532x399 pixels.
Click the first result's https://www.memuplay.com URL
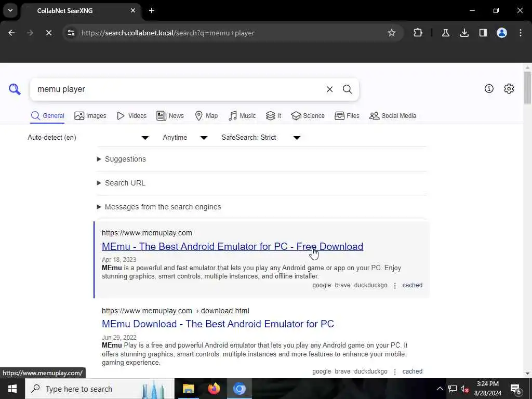pos(147,233)
